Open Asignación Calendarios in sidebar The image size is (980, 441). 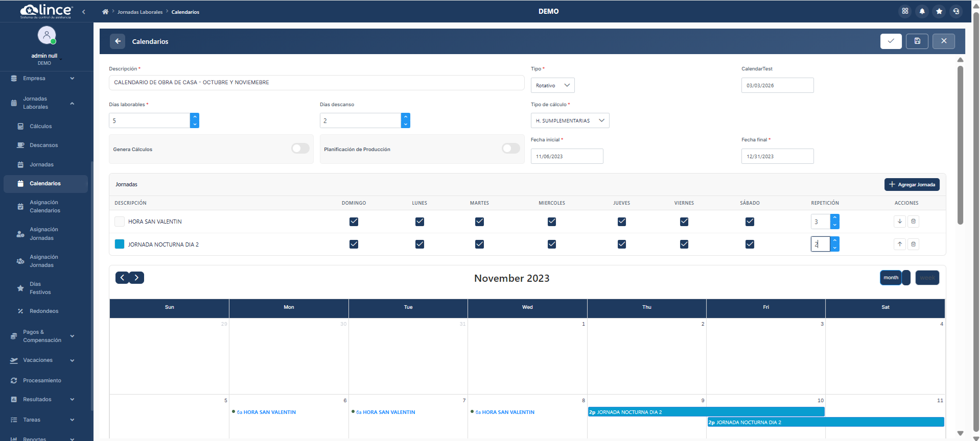click(44, 206)
